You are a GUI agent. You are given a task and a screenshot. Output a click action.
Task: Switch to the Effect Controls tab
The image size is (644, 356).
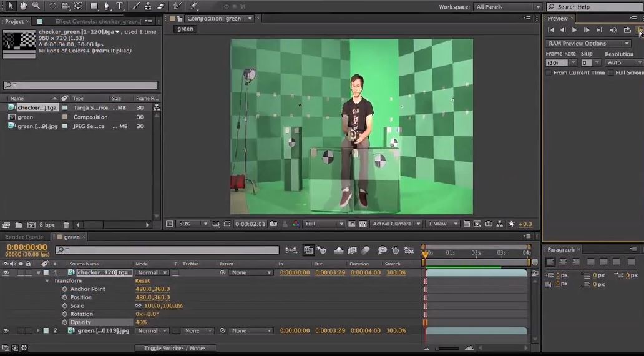98,21
